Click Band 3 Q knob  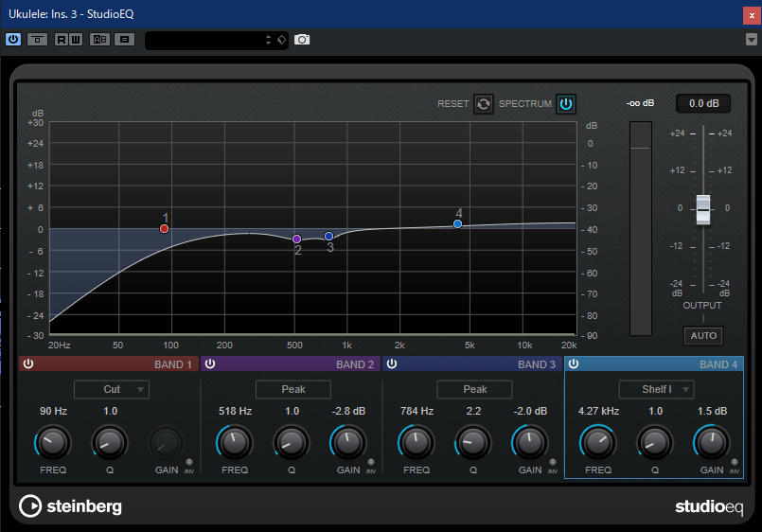(x=473, y=443)
